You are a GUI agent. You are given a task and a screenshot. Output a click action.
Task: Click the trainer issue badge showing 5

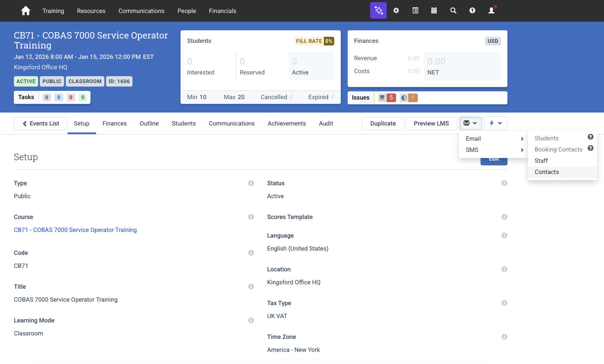387,98
